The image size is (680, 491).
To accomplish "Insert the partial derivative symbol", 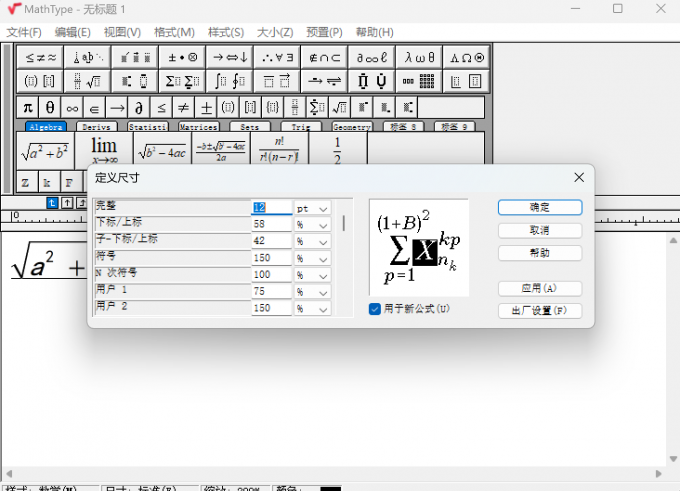I will pyautogui.click(x=139, y=107).
